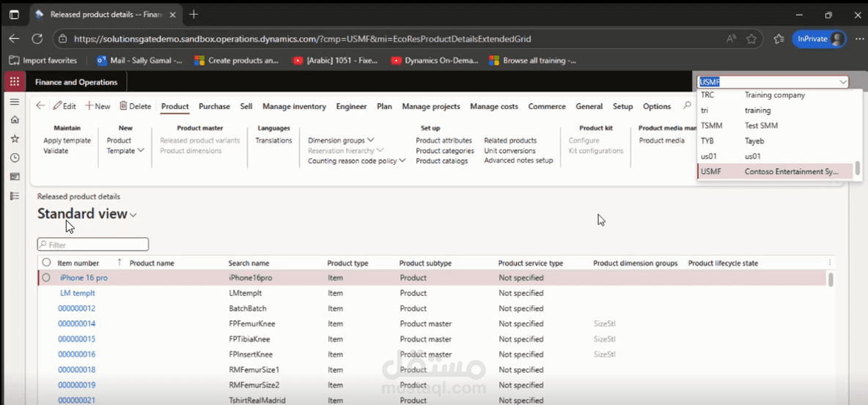
Task: Open the Product tab
Action: [x=175, y=106]
